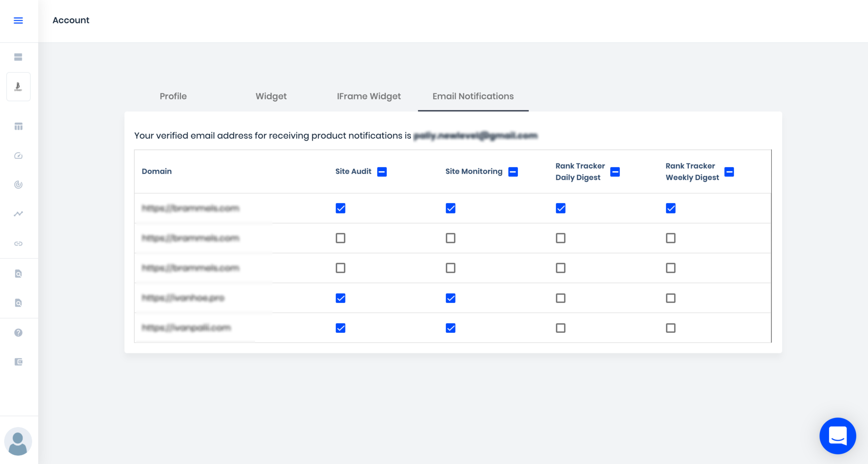Screen dimensions: 868x464
Task: Click the dashboard/table icon in sidebar
Action: click(18, 126)
